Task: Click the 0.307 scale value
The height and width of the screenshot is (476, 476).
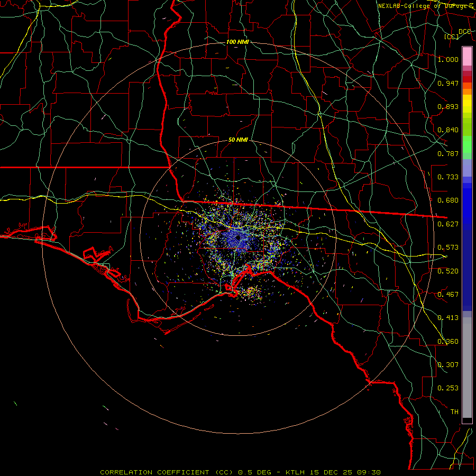Action: (x=448, y=365)
